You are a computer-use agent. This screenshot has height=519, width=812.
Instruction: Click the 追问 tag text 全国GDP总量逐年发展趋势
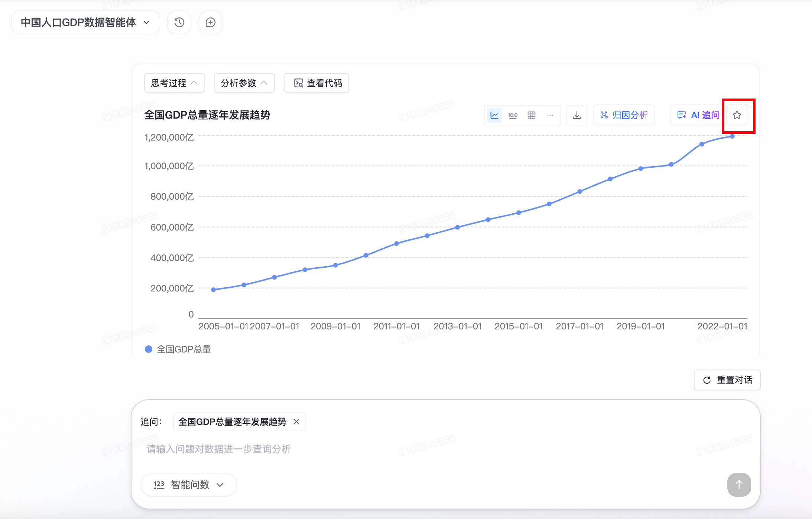(x=233, y=422)
